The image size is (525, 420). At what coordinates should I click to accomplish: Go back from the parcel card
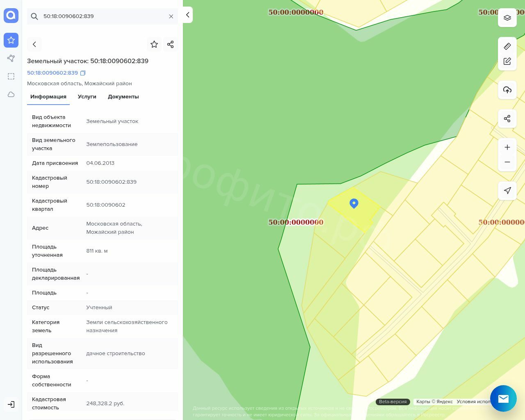pyautogui.click(x=34, y=44)
